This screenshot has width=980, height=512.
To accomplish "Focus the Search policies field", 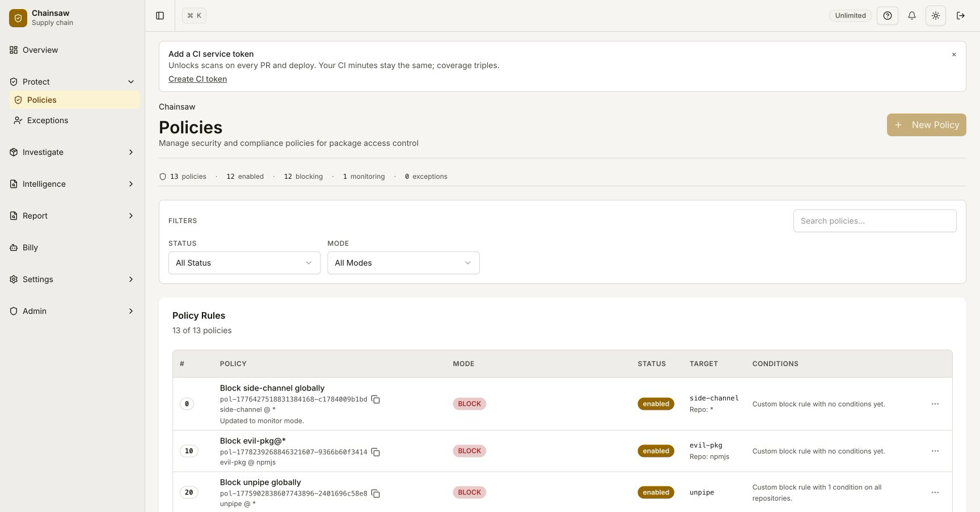I will [875, 221].
